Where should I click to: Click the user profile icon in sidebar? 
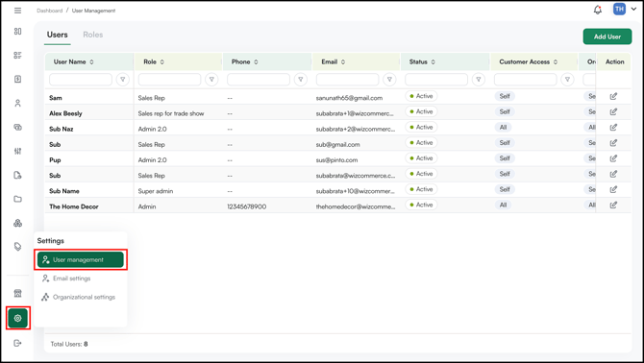(17, 103)
